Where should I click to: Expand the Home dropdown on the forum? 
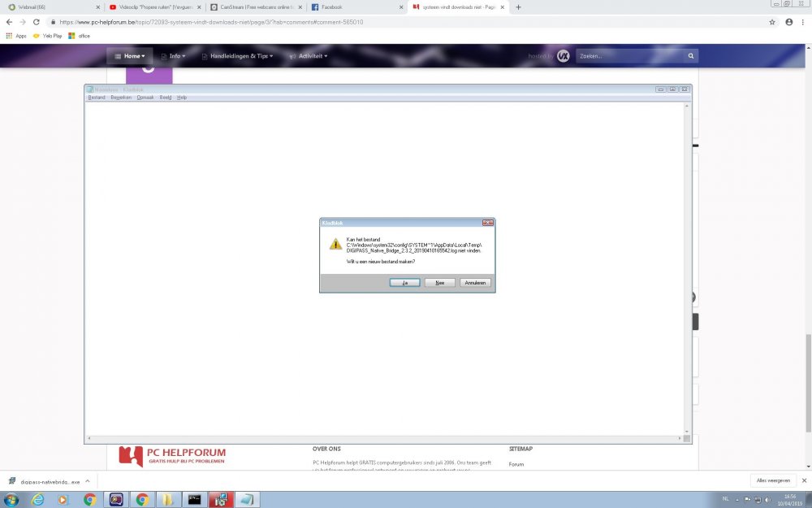coord(129,56)
